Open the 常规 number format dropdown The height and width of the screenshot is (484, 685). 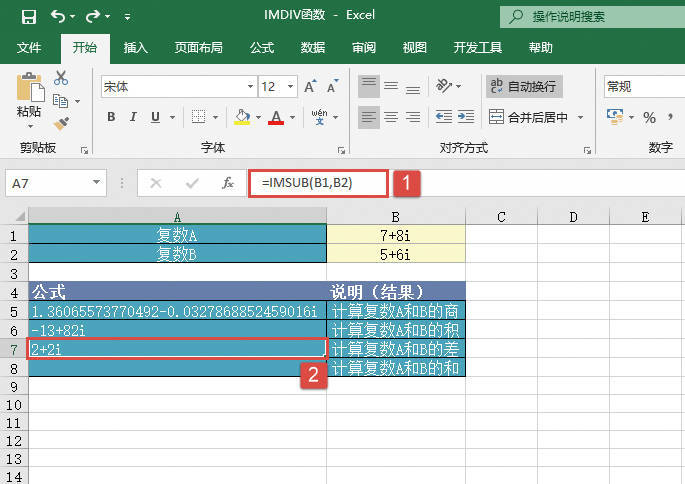click(643, 87)
